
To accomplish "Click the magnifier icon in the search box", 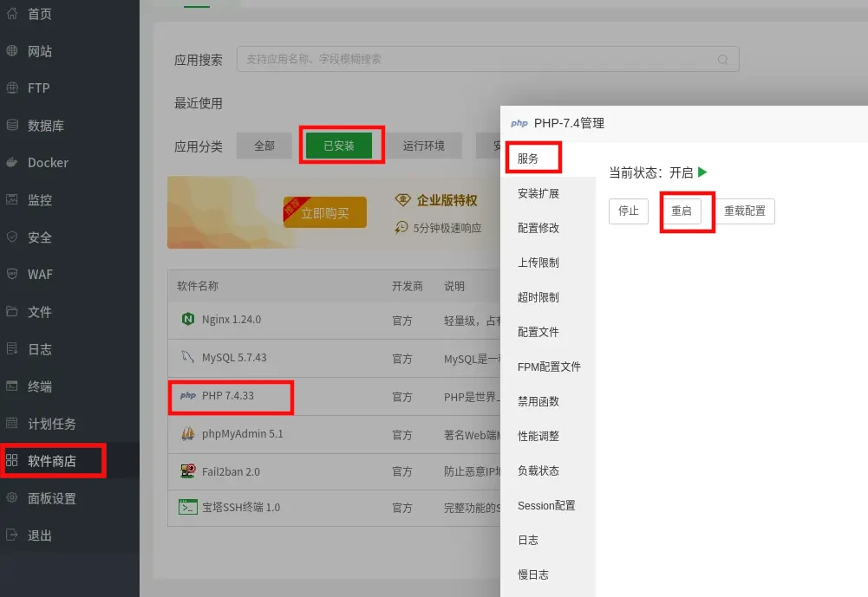I will pyautogui.click(x=722, y=59).
